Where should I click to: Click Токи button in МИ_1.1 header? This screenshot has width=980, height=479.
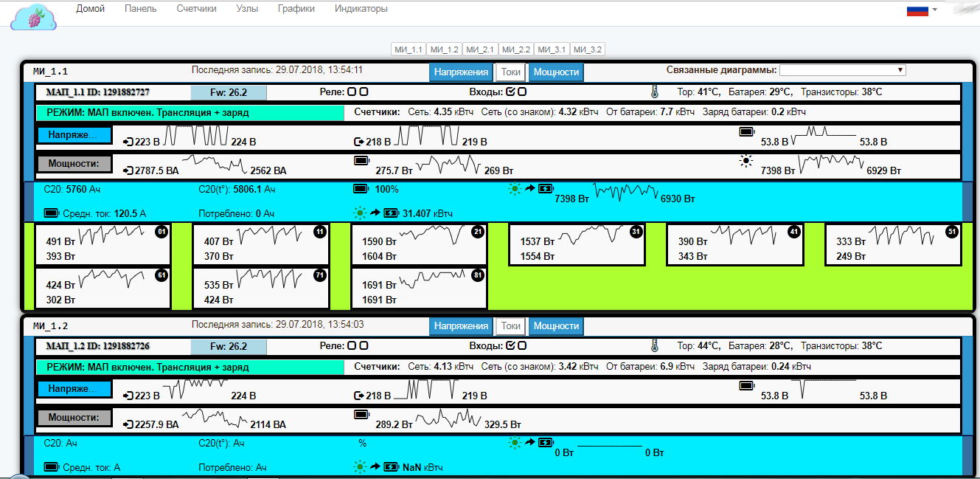pos(510,72)
